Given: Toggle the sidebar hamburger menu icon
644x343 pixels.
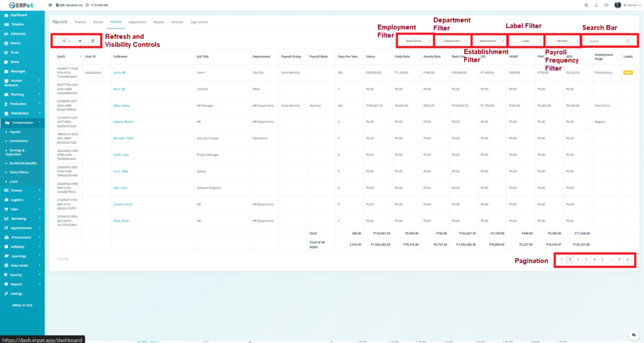Looking at the screenshot, I should click(x=50, y=4).
